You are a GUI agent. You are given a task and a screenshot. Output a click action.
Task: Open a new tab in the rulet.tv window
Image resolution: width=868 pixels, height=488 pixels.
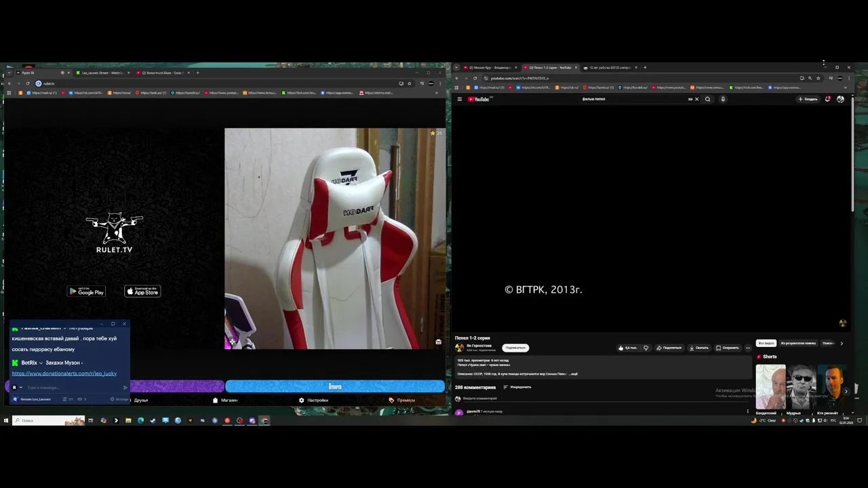pos(198,73)
